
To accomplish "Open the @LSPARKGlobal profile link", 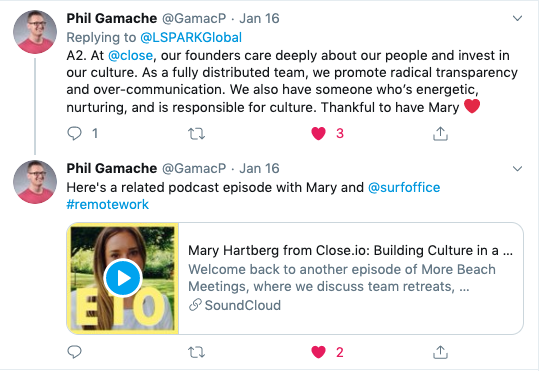I will [191, 37].
